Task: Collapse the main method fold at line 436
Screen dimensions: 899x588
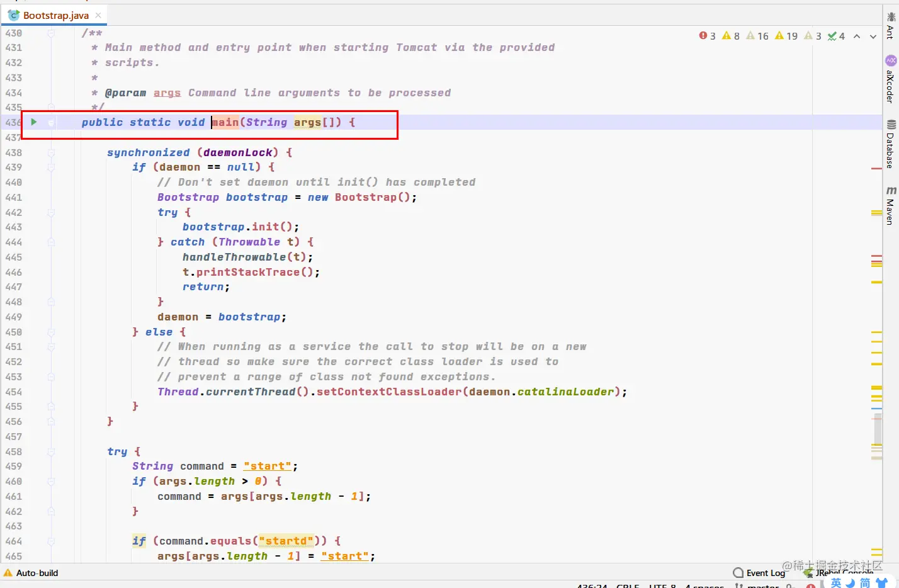Action: coord(51,122)
